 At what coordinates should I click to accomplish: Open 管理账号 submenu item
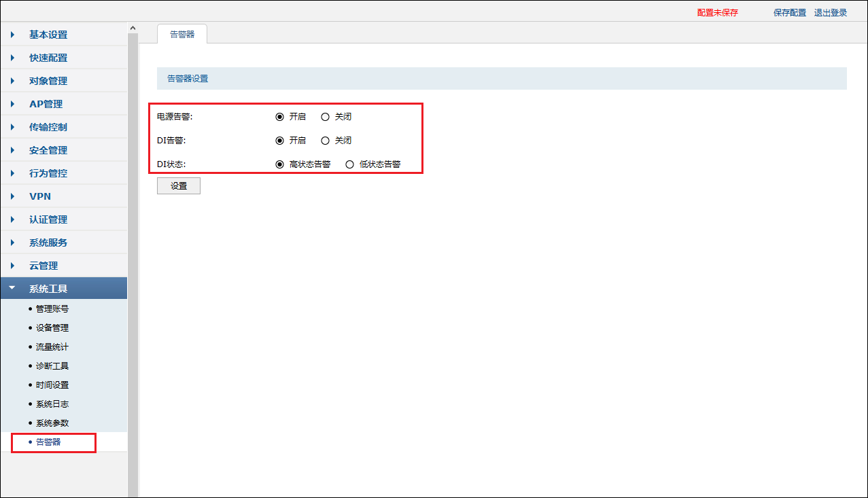tap(52, 308)
